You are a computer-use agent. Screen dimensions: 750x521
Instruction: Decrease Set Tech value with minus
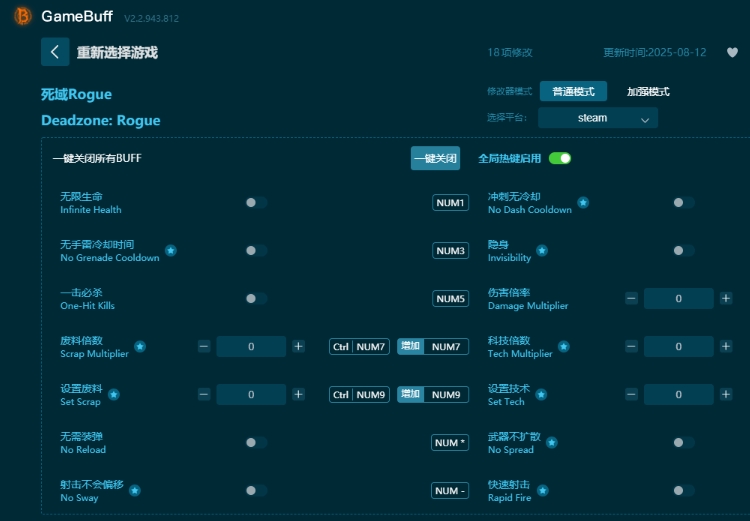[631, 394]
